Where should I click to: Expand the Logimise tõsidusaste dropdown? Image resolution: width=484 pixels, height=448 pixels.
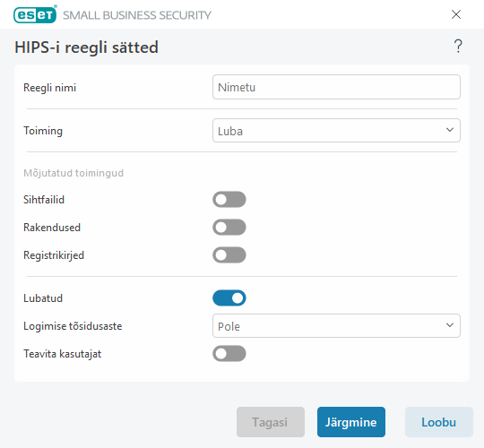point(336,326)
